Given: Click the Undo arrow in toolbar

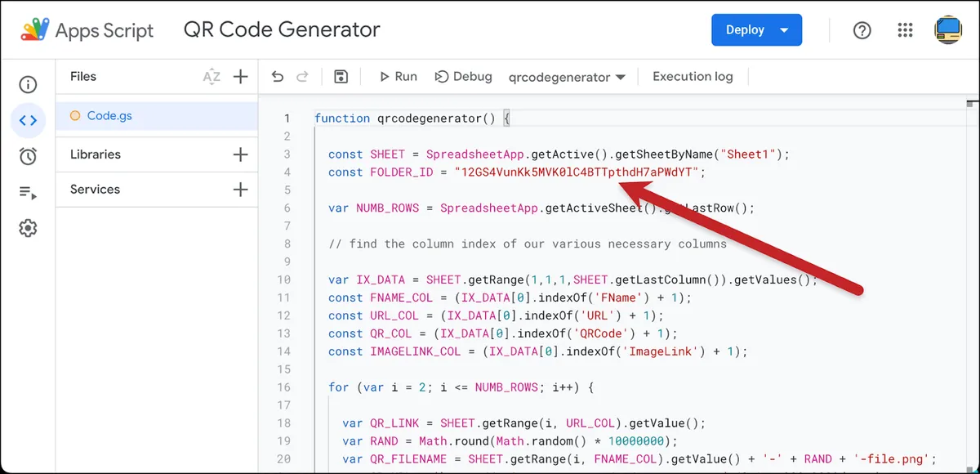Looking at the screenshot, I should tap(278, 77).
